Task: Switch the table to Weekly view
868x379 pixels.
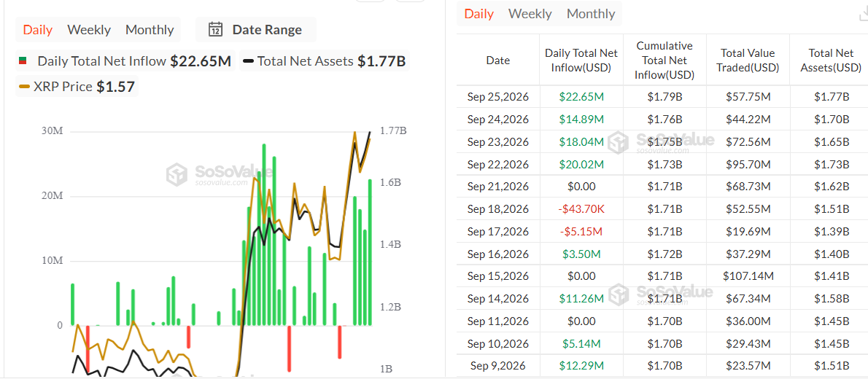Action: 530,14
